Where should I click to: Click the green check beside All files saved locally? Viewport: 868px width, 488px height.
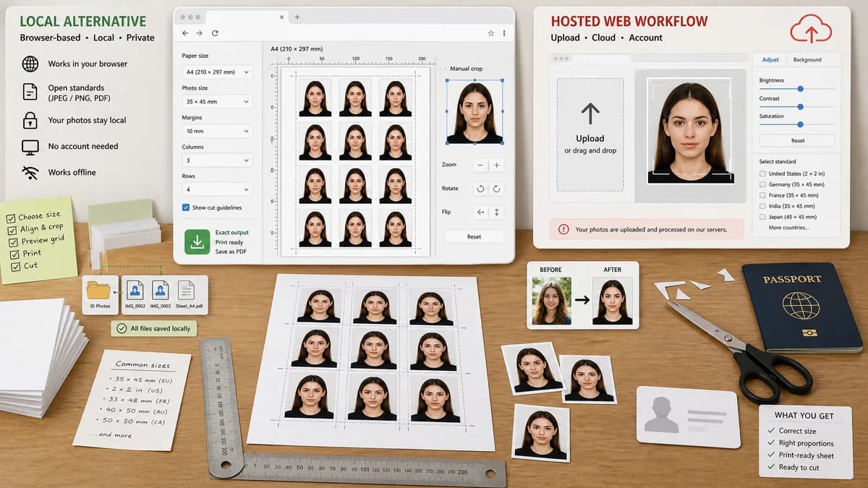pyautogui.click(x=122, y=328)
